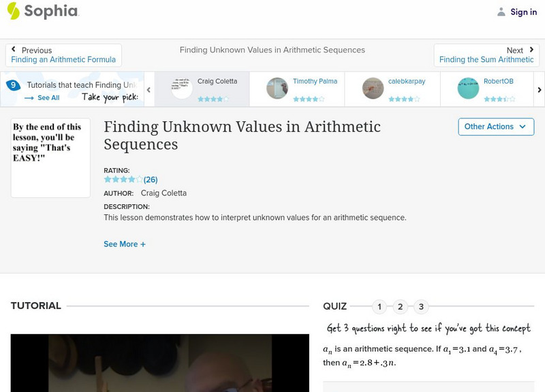This screenshot has width=545, height=392.
Task: Click calebkarpay's star rating
Action: pyautogui.click(x=404, y=99)
